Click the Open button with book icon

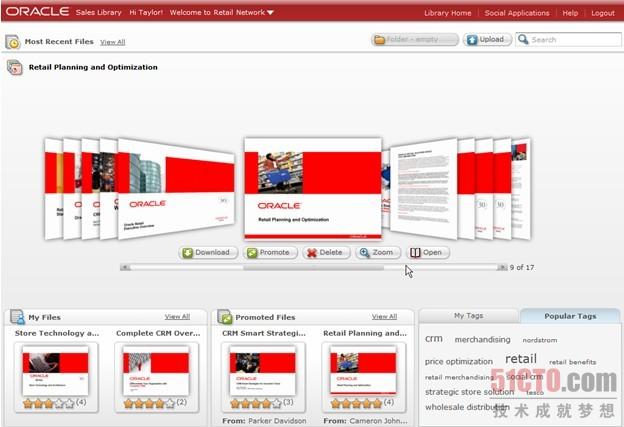pyautogui.click(x=428, y=252)
